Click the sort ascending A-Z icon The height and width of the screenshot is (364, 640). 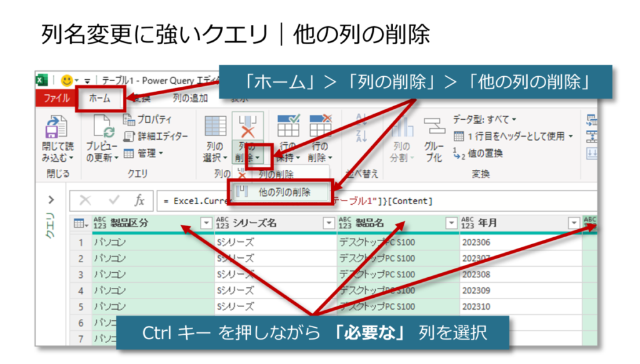tap(362, 121)
